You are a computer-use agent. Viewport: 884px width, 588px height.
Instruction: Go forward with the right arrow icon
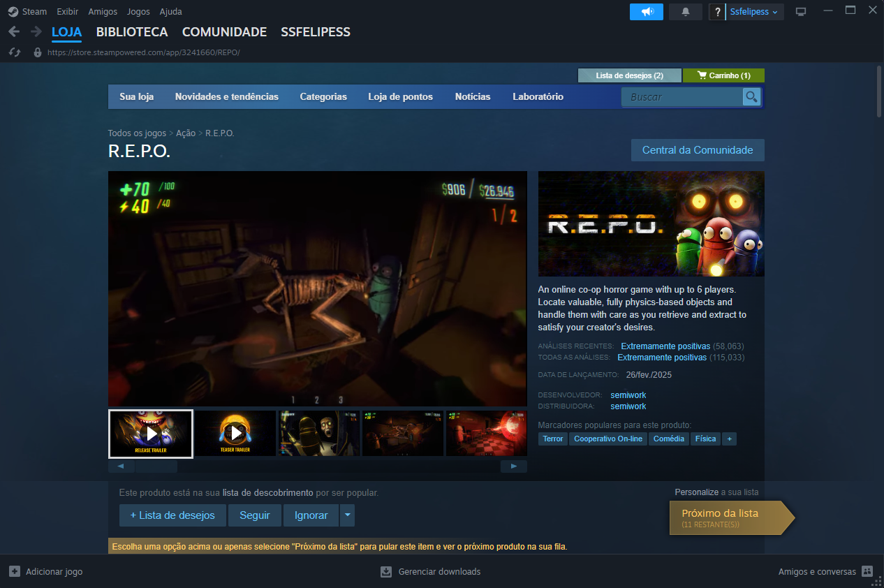[36, 31]
